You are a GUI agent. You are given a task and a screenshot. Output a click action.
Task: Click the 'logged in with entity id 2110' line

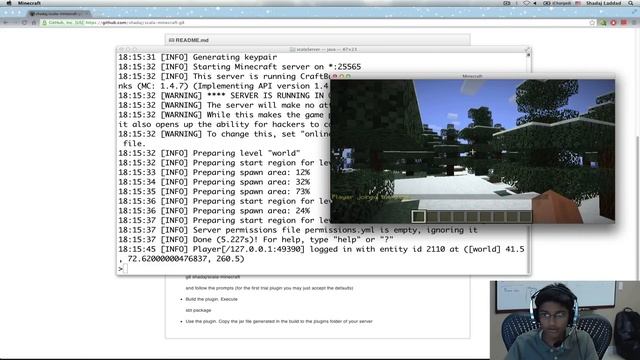(x=321, y=254)
